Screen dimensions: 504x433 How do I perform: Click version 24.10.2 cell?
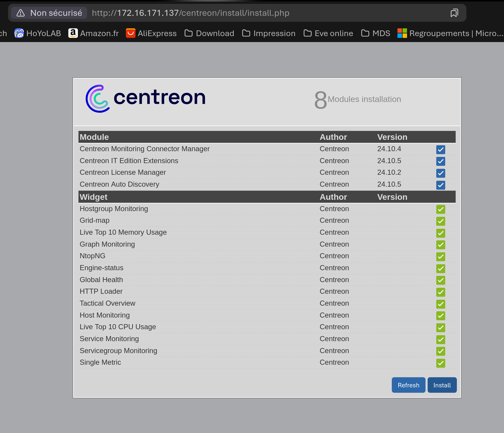(389, 172)
